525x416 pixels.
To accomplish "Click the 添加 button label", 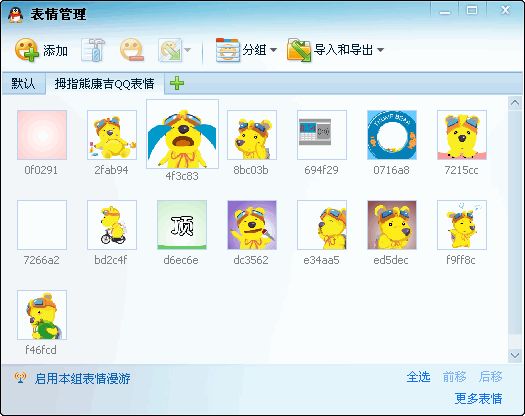I will click(x=55, y=51).
